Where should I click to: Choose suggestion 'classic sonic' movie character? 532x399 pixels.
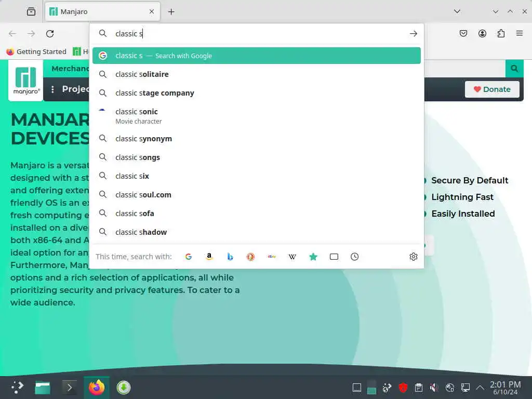coord(257,116)
